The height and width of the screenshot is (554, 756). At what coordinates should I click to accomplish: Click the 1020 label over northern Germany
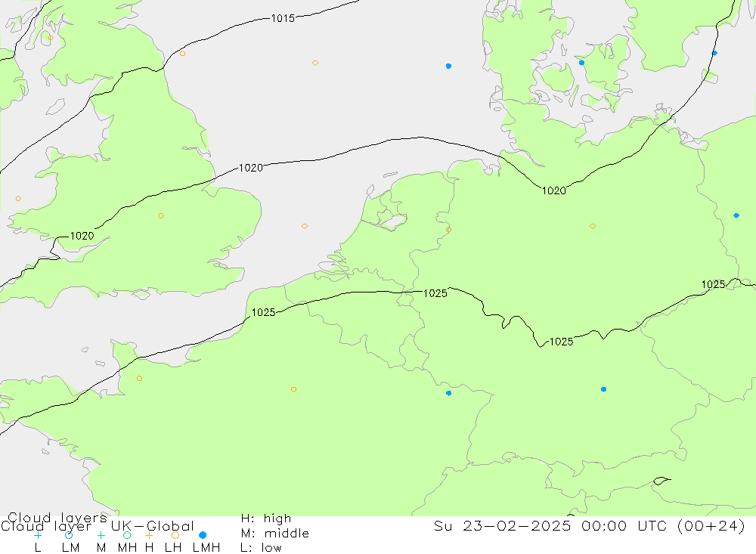pyautogui.click(x=554, y=191)
